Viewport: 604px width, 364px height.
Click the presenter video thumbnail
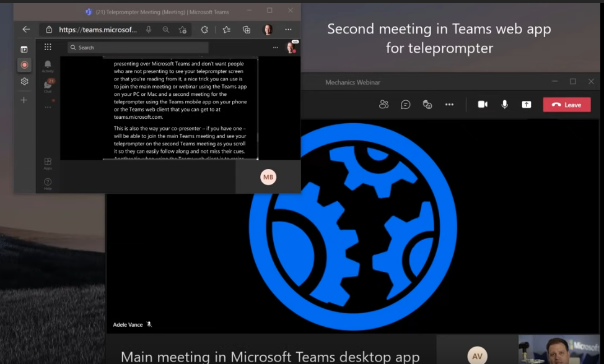(559, 349)
